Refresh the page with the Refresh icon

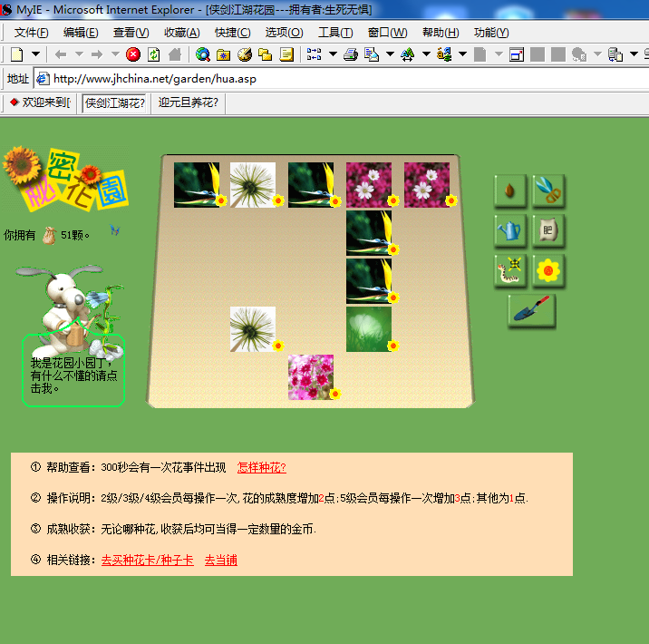click(x=154, y=54)
